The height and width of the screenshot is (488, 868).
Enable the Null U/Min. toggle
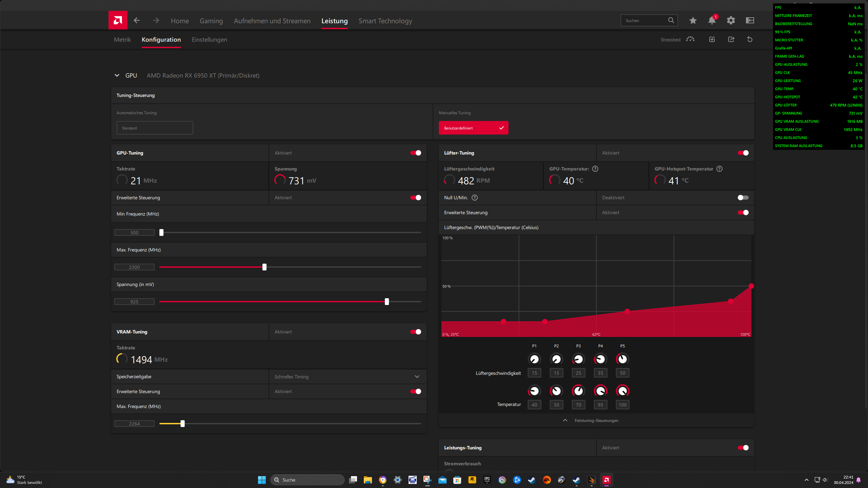click(743, 198)
